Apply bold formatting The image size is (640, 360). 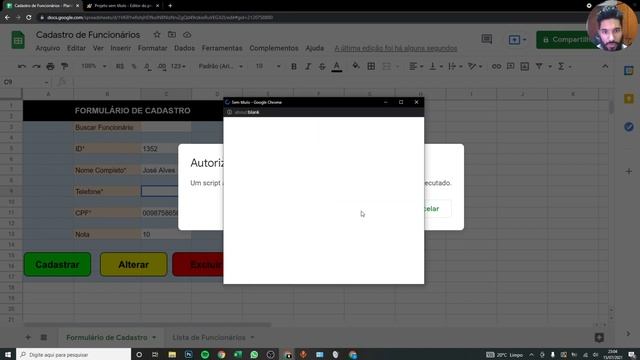pyautogui.click(x=293, y=66)
